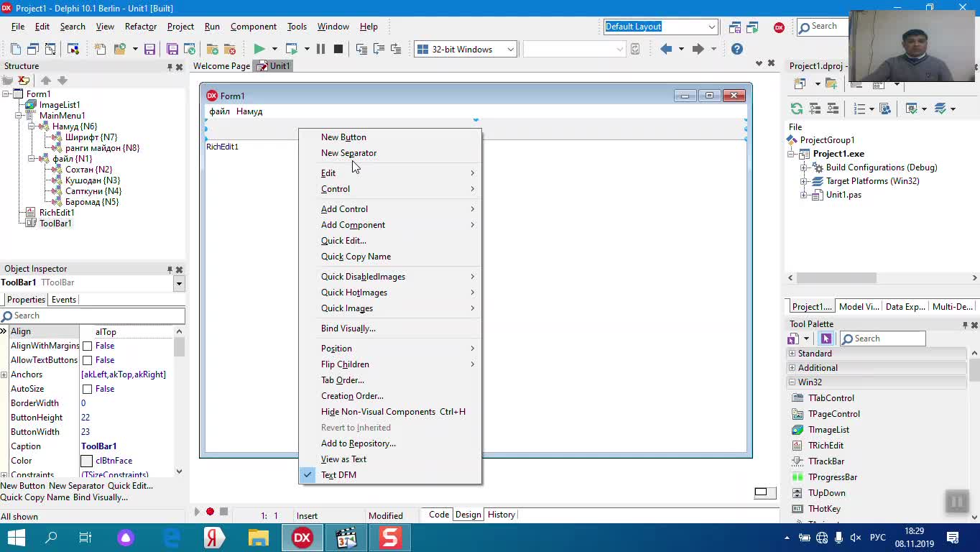Click the pointer selection icon in Tool Palette

pyautogui.click(x=826, y=339)
